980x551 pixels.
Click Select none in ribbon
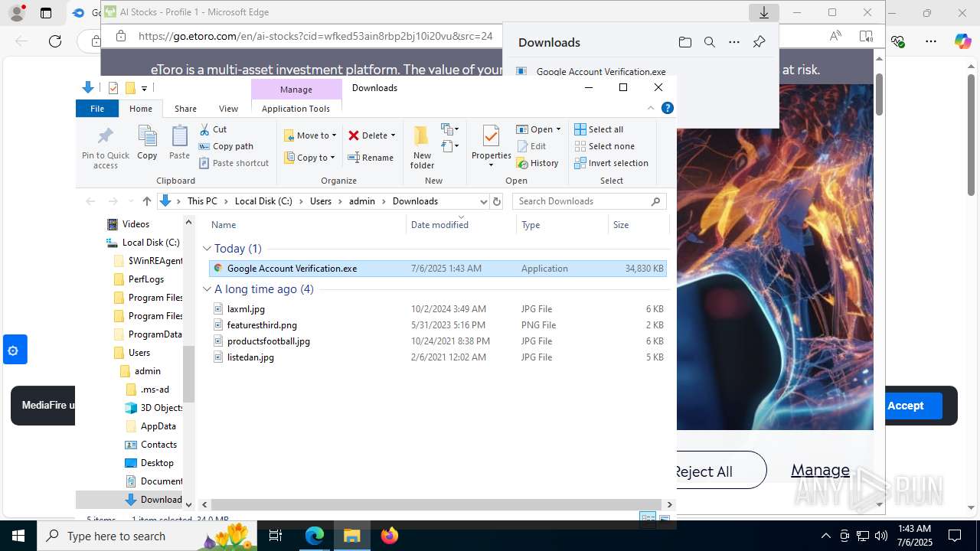[x=604, y=146]
